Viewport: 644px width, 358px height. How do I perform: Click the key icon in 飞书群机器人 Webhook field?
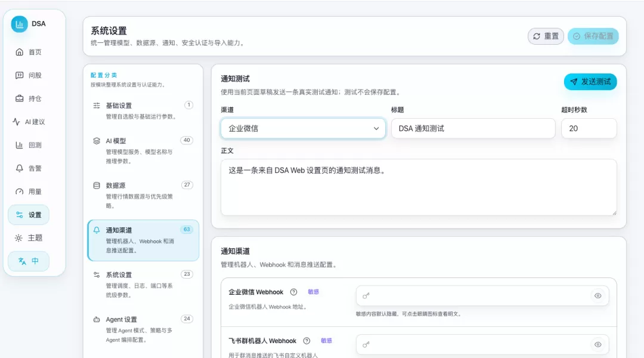[366, 344]
